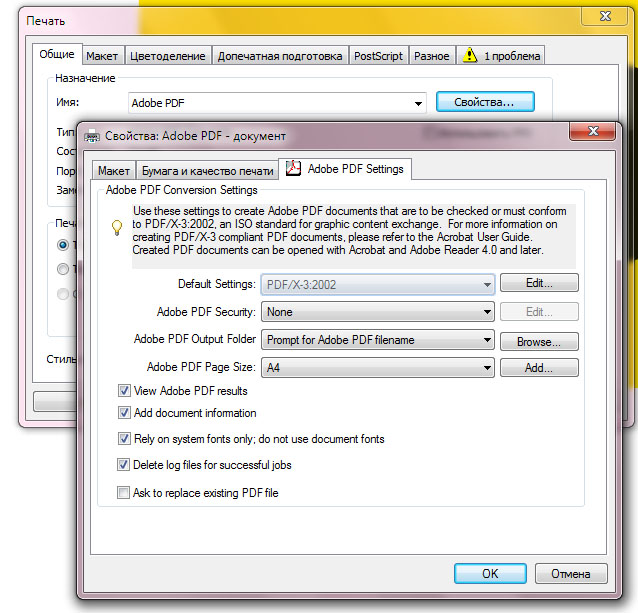The height and width of the screenshot is (613, 638).
Task: Switch to the PostScript tab
Action: [x=378, y=56]
